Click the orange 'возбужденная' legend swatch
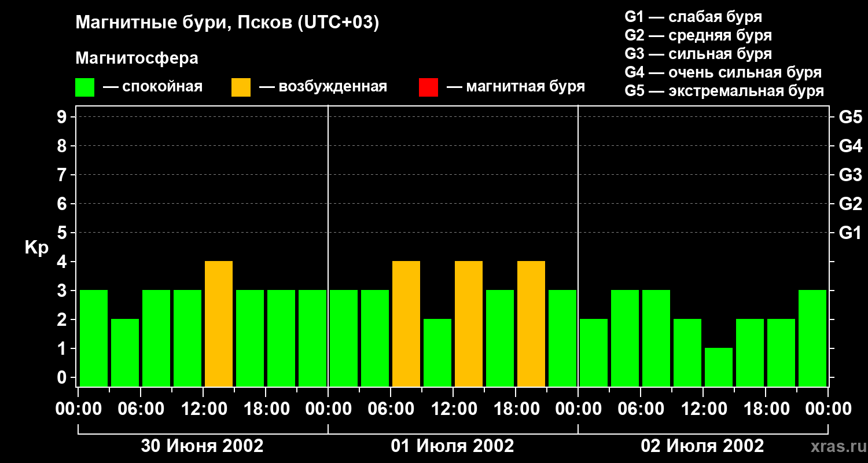The height and width of the screenshot is (463, 868). click(x=241, y=87)
